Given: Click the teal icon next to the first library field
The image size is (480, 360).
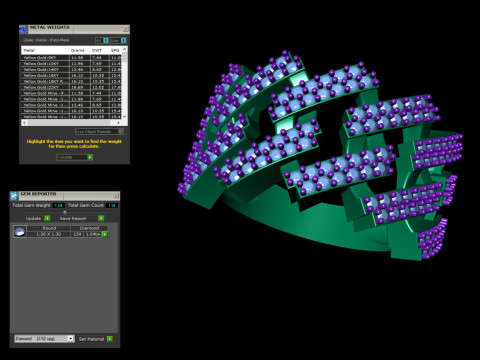Looking at the screenshot, I should coord(106,40).
